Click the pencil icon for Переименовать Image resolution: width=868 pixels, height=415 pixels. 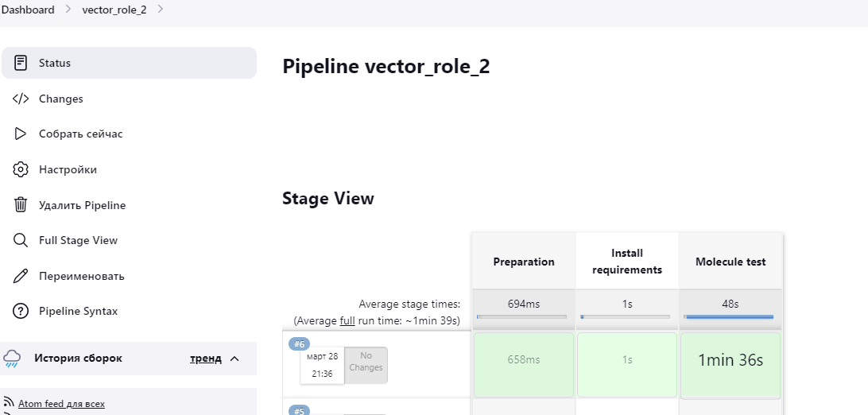click(x=21, y=276)
